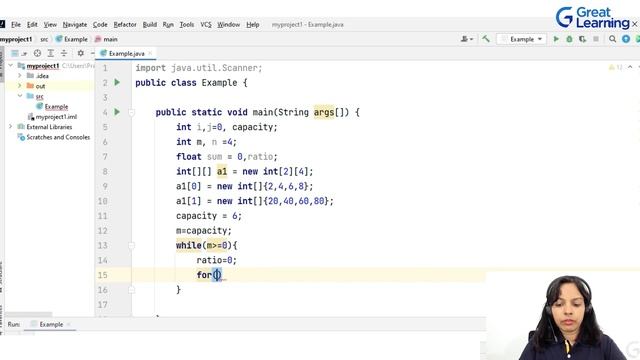Start debugging with the green bug icon
The width and height of the screenshot is (640, 360).
569,39
